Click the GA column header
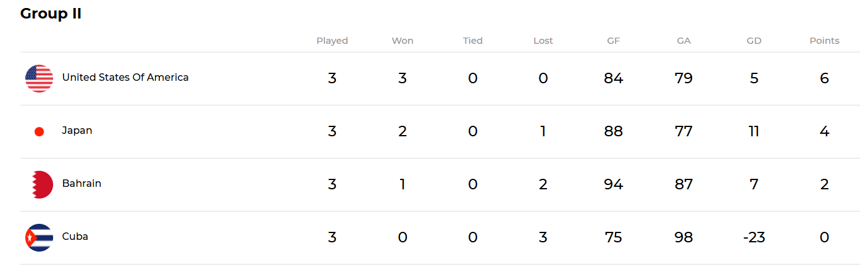The height and width of the screenshot is (267, 868). point(684,41)
